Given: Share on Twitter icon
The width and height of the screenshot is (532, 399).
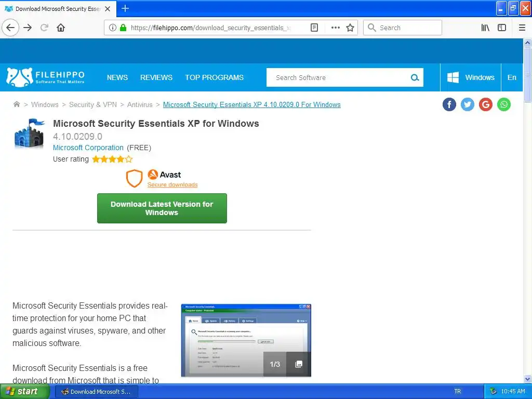Looking at the screenshot, I should [468, 104].
